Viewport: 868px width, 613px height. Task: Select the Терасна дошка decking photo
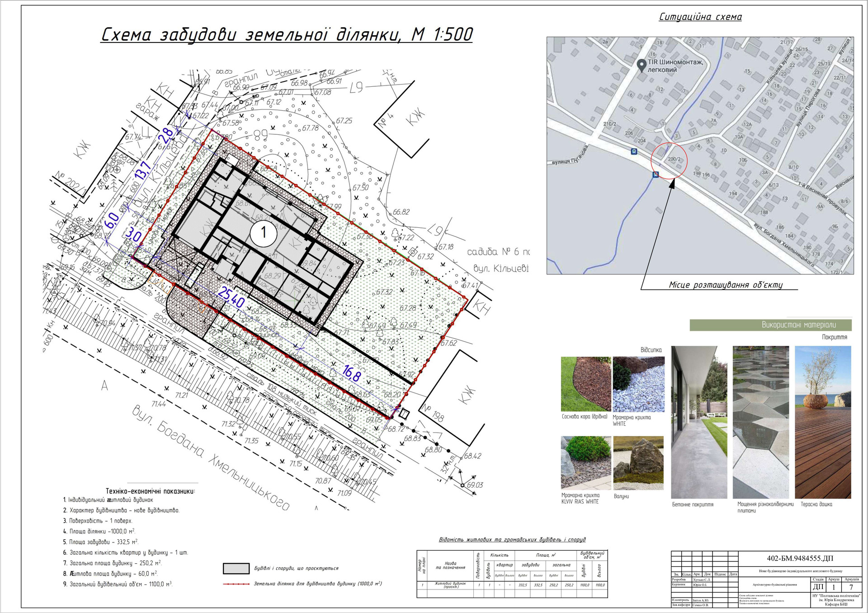pos(823,422)
